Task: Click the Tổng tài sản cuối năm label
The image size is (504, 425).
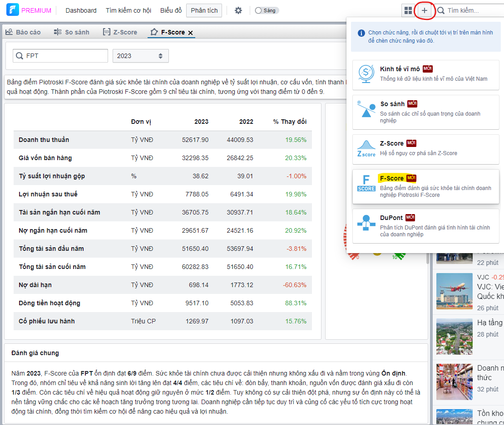Action: pos(52,267)
